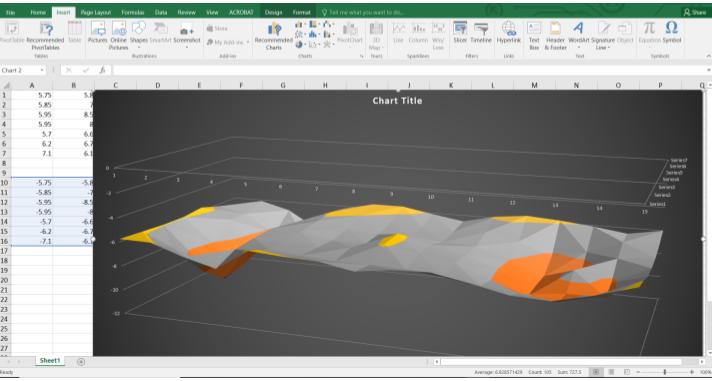712x381 pixels.
Task: Add a new sheet
Action: tap(81, 361)
